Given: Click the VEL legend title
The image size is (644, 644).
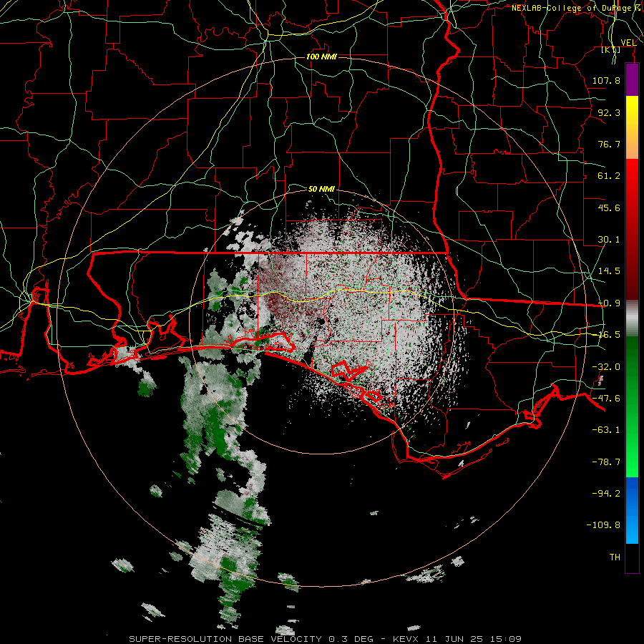Looking at the screenshot, I should (x=628, y=43).
